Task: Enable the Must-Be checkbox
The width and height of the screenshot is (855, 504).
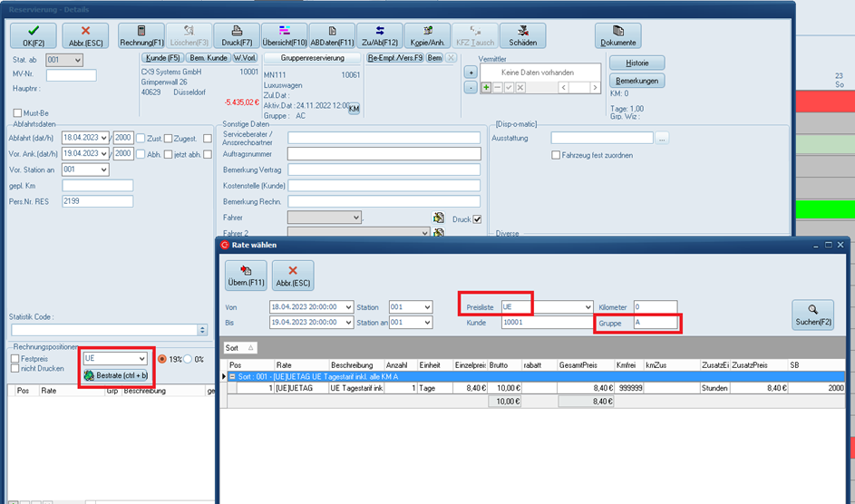Action: pos(18,113)
